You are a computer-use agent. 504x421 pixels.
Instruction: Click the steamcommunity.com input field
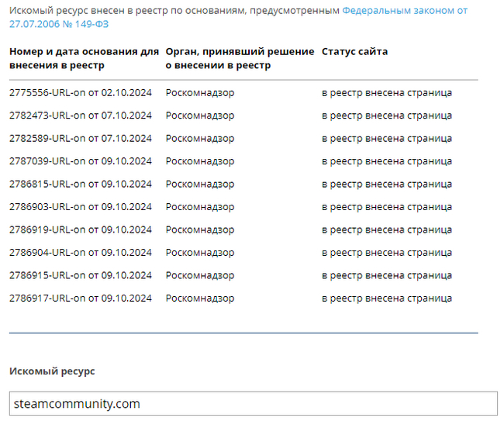coord(254,404)
